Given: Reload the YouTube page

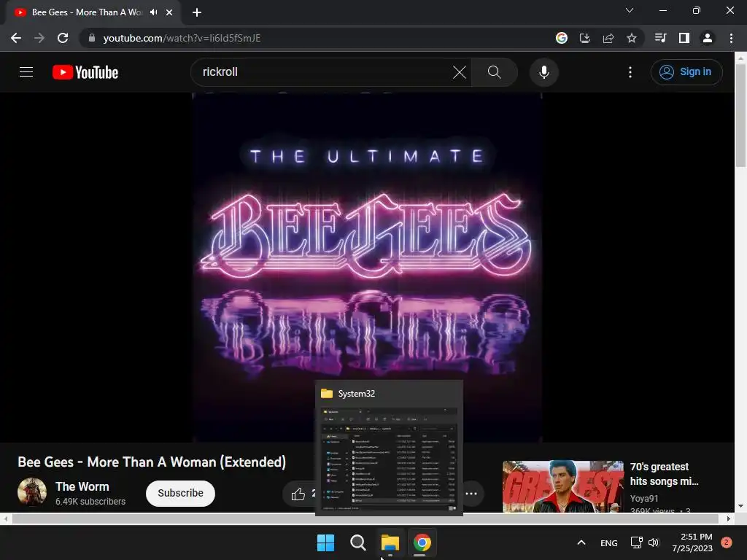Looking at the screenshot, I should coord(63,38).
